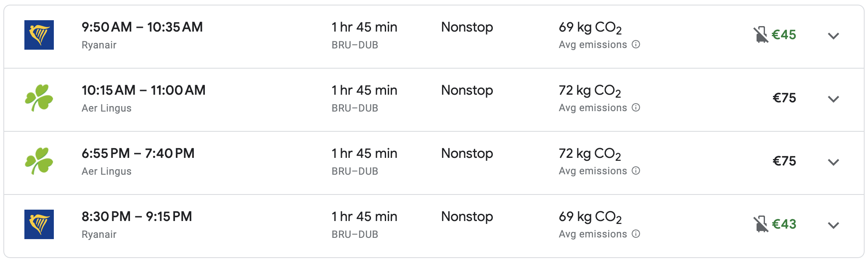Expand the 9:50 AM Ryanair flight details
The width and height of the screenshot is (868, 261).
pos(833,36)
